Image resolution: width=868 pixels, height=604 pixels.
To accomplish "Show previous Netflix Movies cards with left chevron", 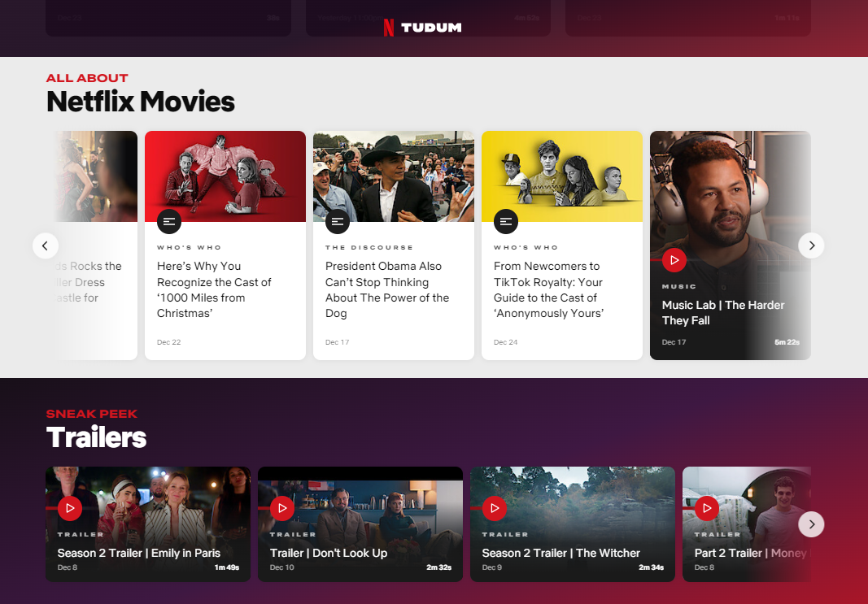I will 46,246.
